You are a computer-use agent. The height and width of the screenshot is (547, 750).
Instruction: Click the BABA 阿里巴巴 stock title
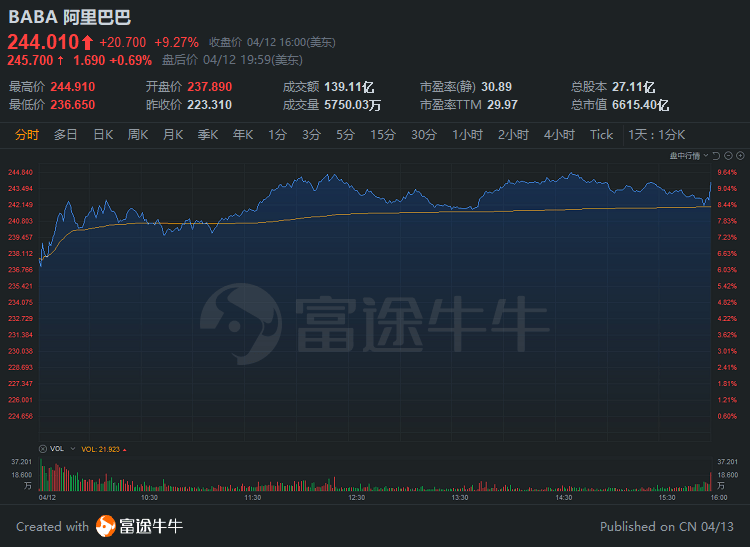point(70,17)
